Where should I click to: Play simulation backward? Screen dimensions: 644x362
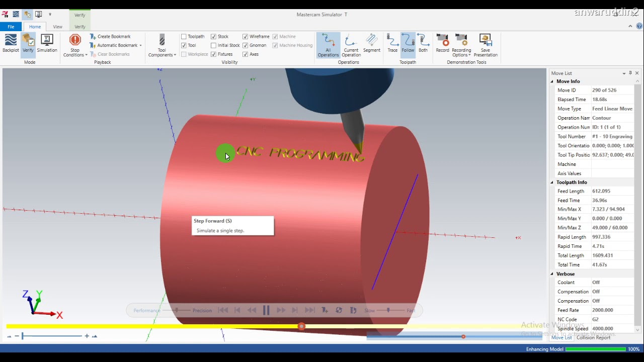[x=252, y=310]
